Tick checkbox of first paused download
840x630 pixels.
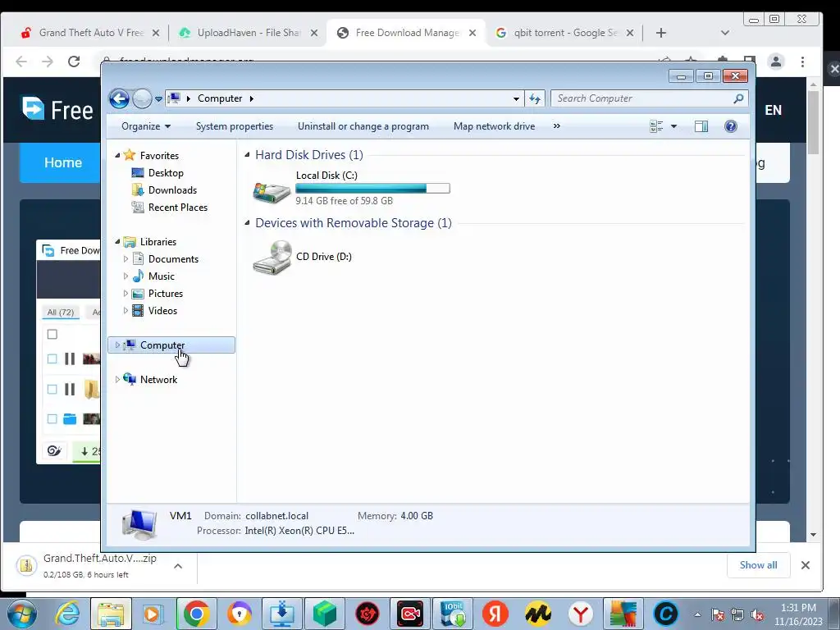(52, 359)
